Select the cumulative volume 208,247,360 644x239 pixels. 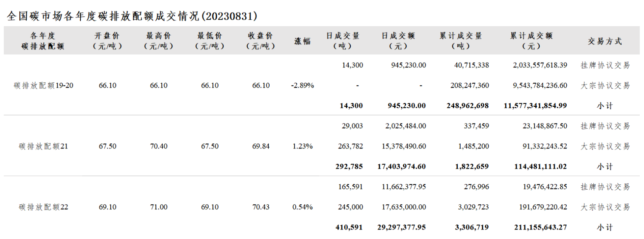click(x=470, y=85)
